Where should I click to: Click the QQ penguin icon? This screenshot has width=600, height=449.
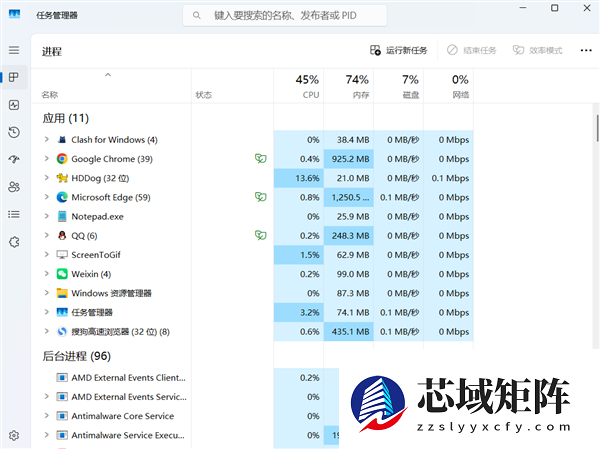[x=62, y=235]
